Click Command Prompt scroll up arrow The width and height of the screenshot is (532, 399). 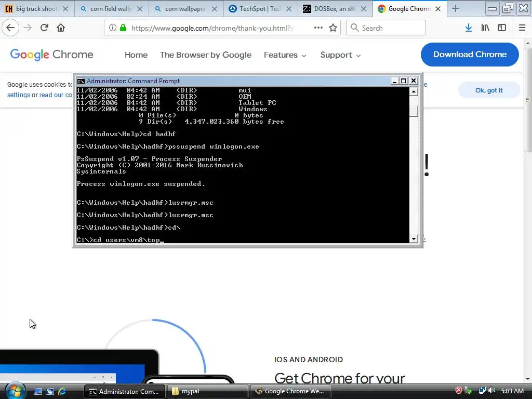414,91
